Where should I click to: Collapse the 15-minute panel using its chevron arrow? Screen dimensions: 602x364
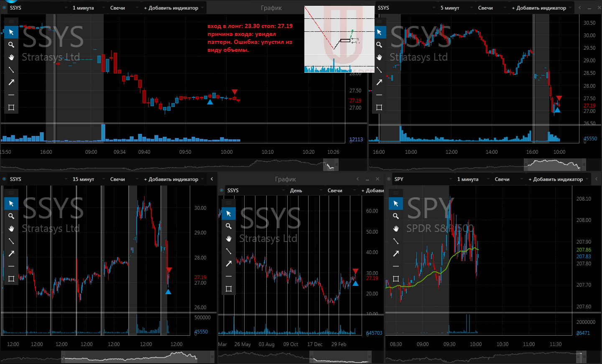pos(212,179)
